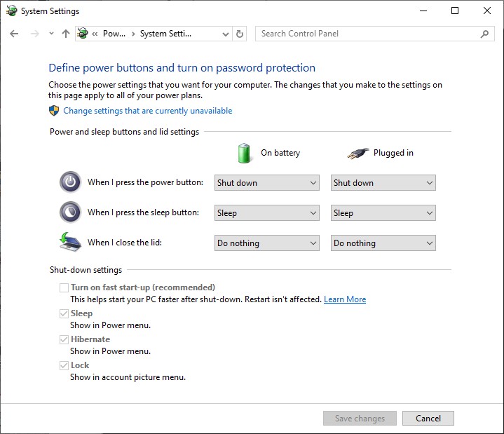The height and width of the screenshot is (434, 504).
Task: Open sleep button action dropdown for On battery
Action: [x=267, y=213]
